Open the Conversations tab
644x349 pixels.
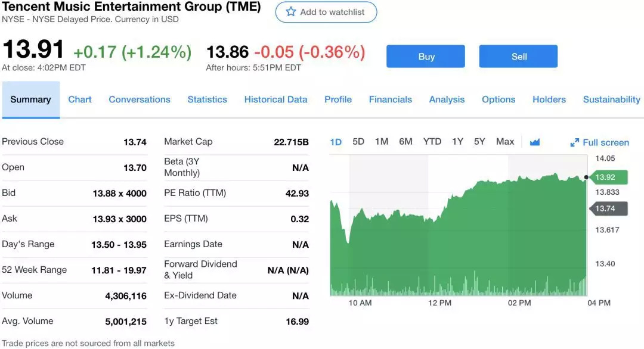[x=140, y=99]
